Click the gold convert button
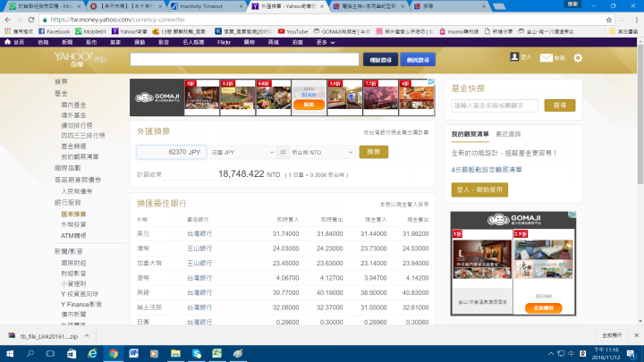This screenshot has width=644, height=362. tap(373, 152)
